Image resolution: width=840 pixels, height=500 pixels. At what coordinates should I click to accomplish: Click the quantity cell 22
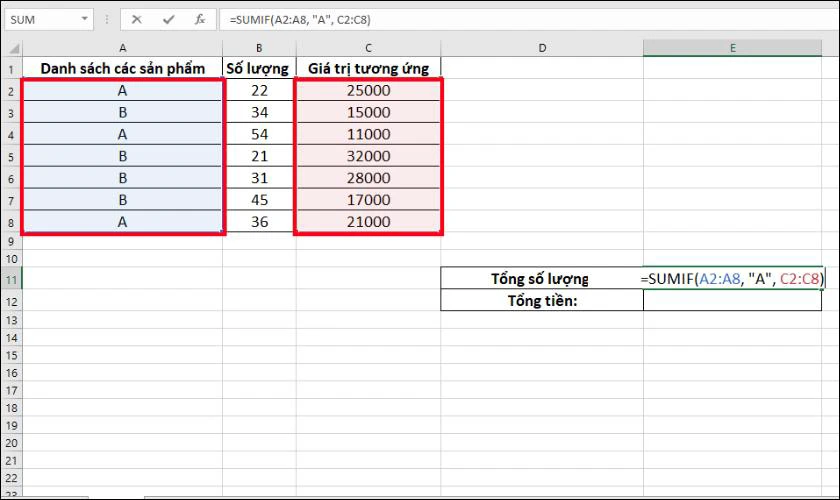point(259,90)
